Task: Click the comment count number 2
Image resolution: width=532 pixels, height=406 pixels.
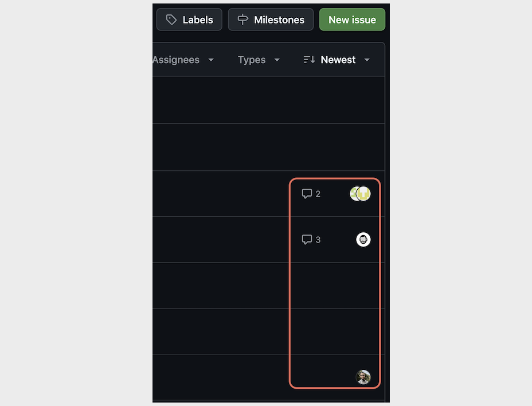Action: (x=318, y=194)
